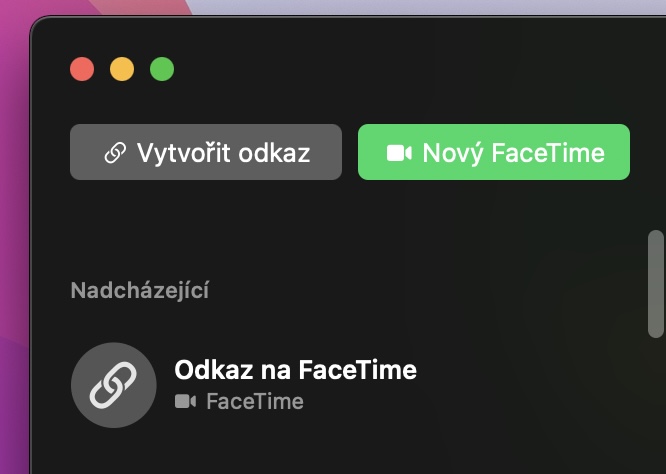Minimize the window using the yellow button
The width and height of the screenshot is (666, 474).
[x=122, y=69]
